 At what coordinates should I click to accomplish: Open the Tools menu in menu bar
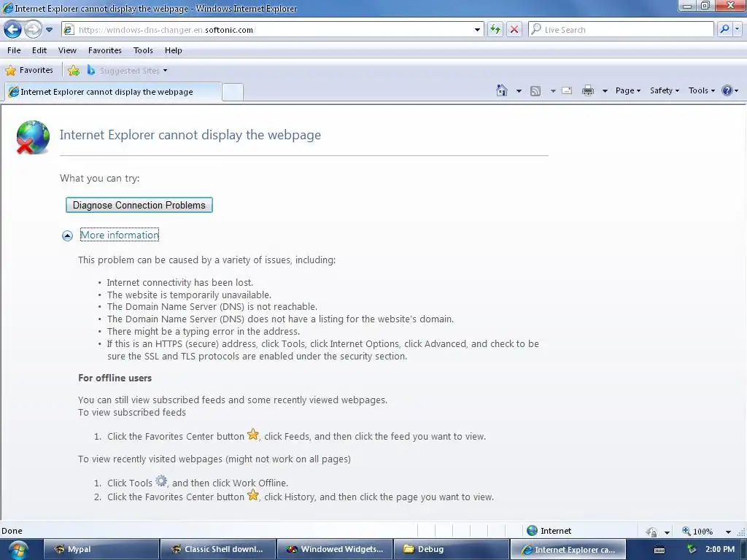point(143,50)
